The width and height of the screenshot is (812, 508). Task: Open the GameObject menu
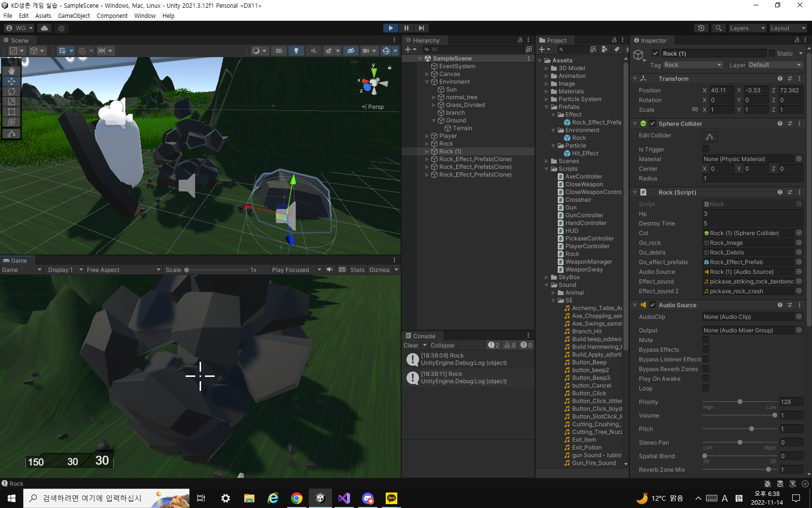click(74, 15)
